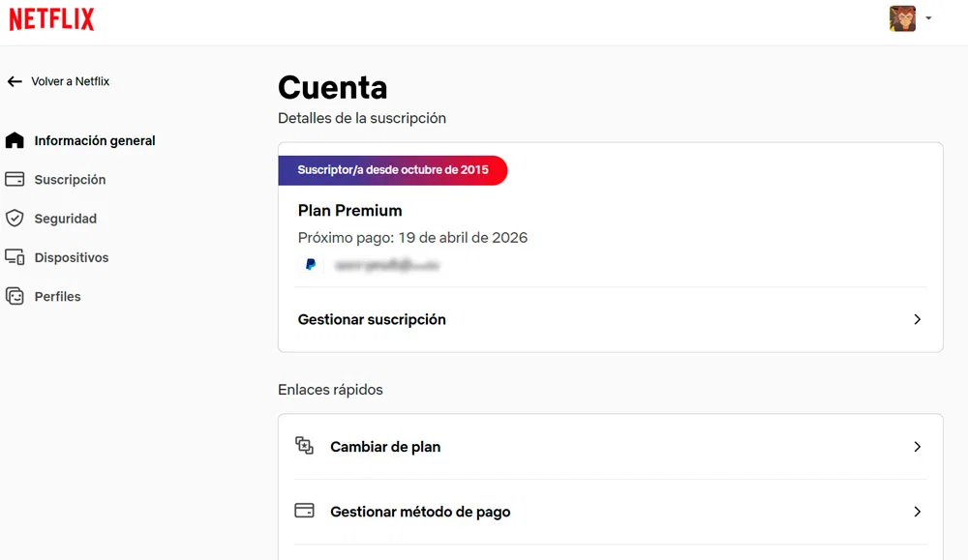968x560 pixels.
Task: Click the back arrow icon
Action: [x=15, y=81]
